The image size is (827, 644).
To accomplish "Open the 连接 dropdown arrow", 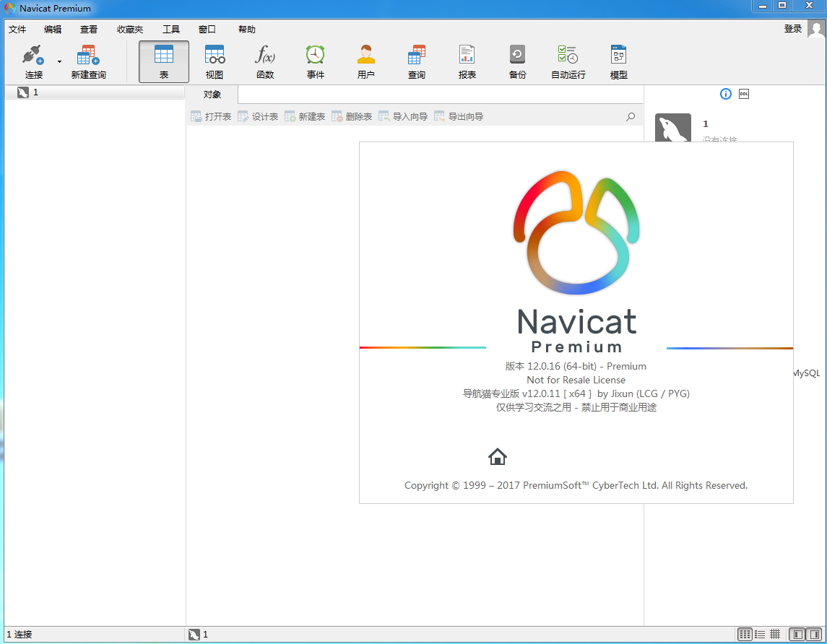I will 60,61.
